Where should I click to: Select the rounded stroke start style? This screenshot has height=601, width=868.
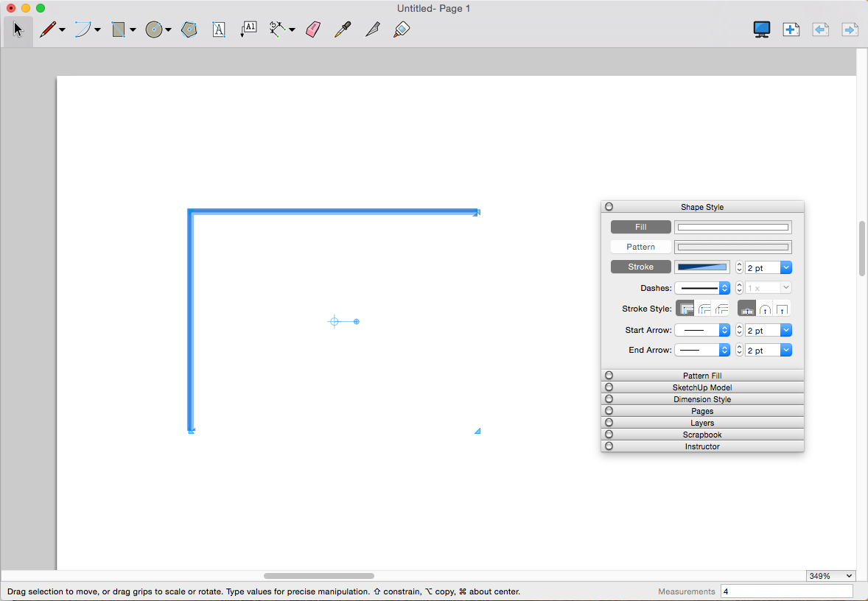point(765,309)
